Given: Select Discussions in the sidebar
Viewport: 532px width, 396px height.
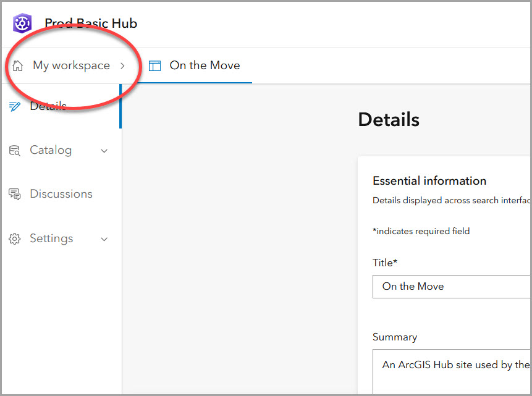Looking at the screenshot, I should [x=61, y=194].
